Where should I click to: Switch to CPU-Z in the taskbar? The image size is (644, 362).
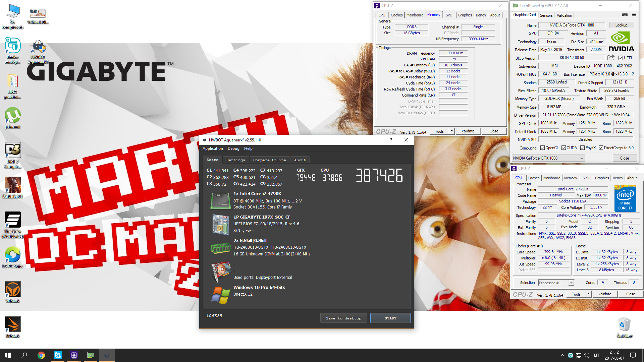[x=74, y=355]
